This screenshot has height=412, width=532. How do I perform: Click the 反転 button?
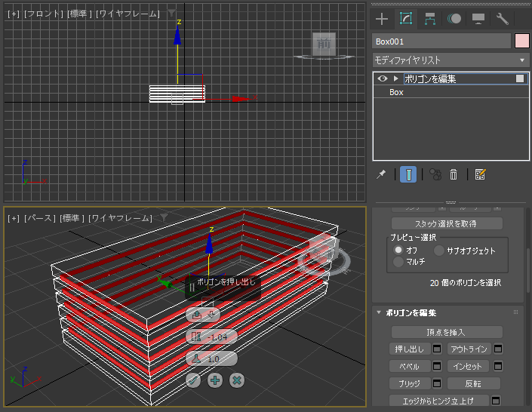coord(474,384)
